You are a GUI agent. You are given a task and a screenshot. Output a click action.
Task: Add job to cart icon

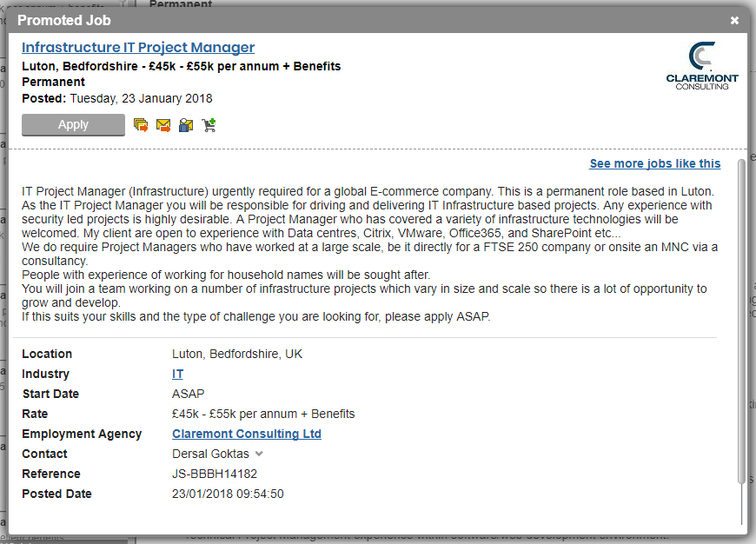(209, 125)
